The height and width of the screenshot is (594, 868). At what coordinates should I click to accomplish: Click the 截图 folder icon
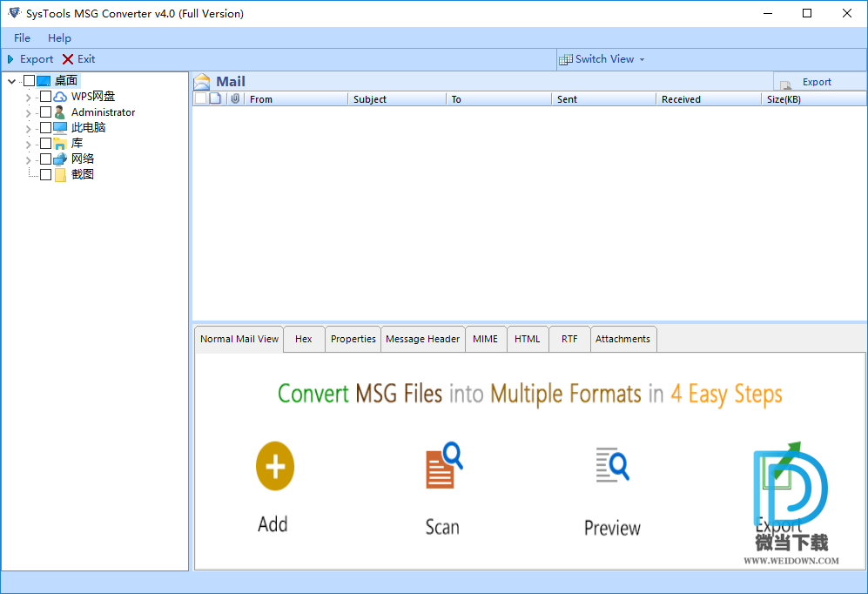[x=60, y=175]
